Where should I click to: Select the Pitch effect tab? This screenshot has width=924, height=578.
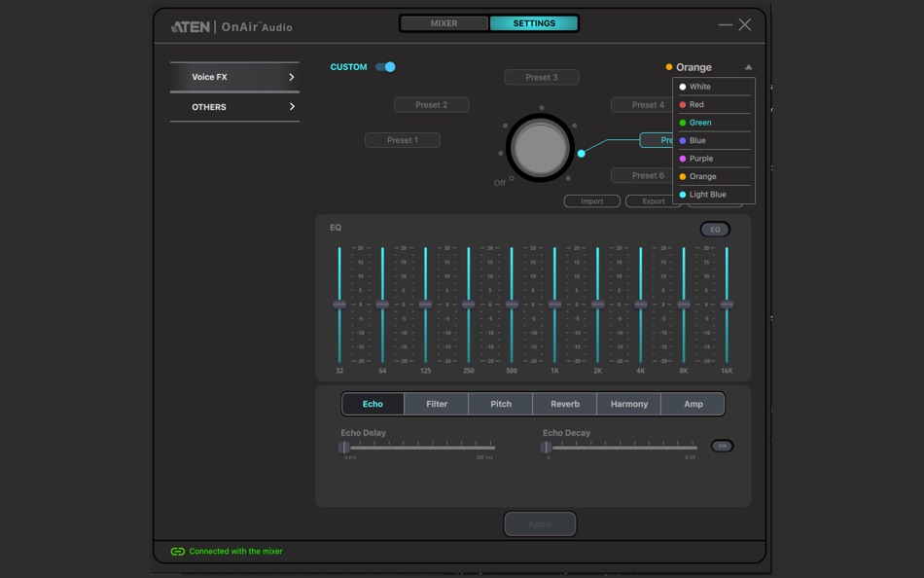coord(501,404)
